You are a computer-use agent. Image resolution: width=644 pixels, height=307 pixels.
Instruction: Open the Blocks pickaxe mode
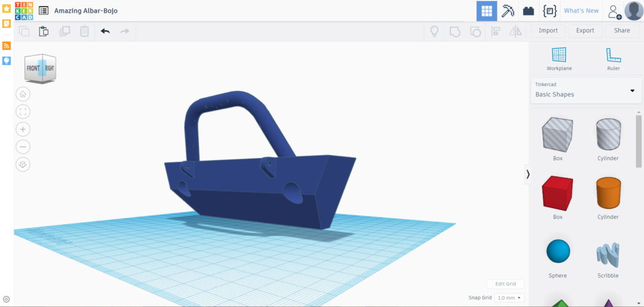(x=508, y=11)
